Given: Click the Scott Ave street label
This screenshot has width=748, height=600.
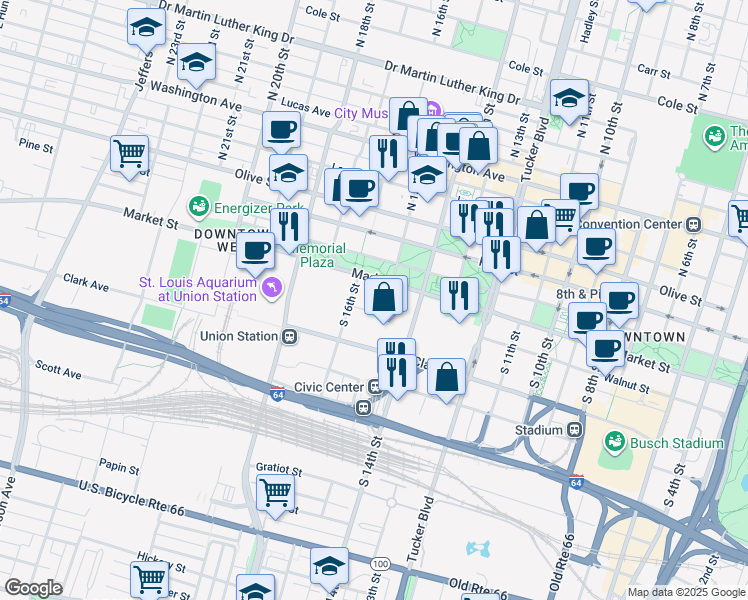Looking at the screenshot, I should [x=58, y=370].
